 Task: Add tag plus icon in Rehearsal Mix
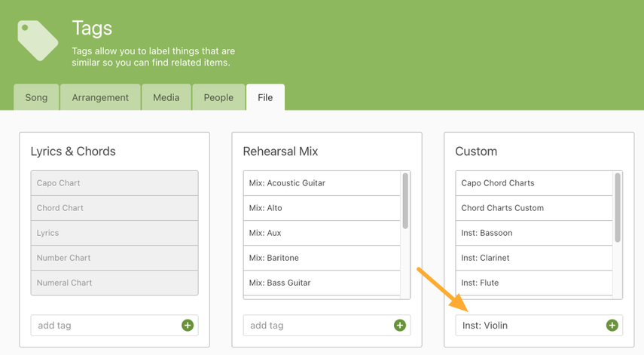(x=400, y=326)
